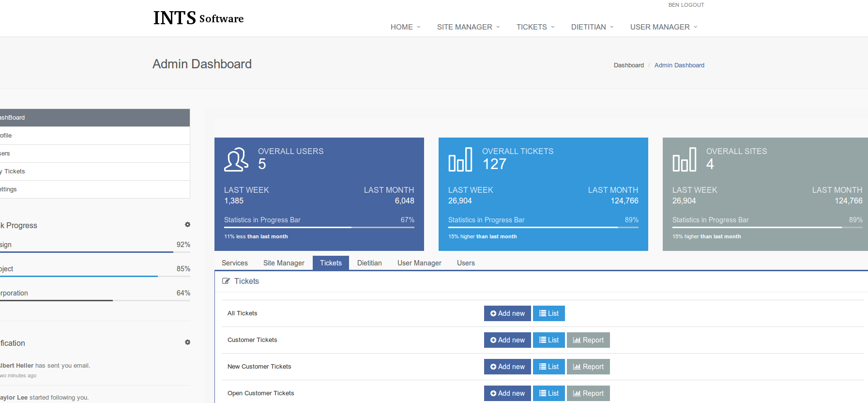This screenshot has height=403, width=868.
Task: Click the Overall Sites bar chart icon
Action: click(x=684, y=160)
